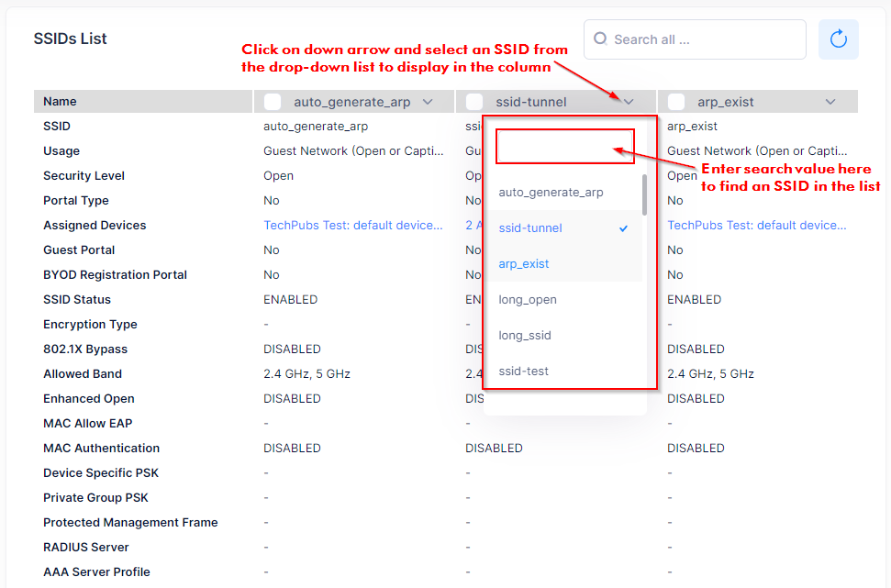Click the checkmark beside ssid-tunnel option

(624, 228)
